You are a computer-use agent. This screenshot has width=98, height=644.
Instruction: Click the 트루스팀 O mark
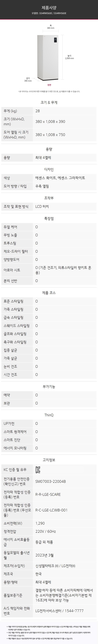point(37,243)
